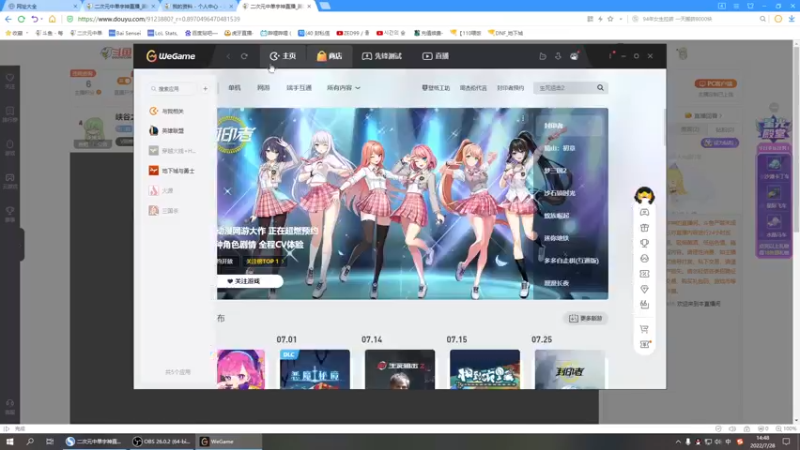
Task: Click the diamond icon in floating toolbar
Action: [x=644, y=289]
